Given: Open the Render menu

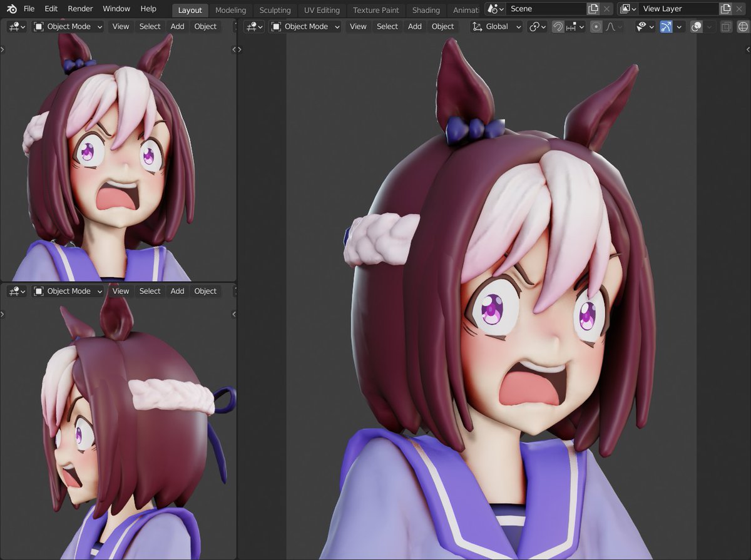Looking at the screenshot, I should 80,9.
